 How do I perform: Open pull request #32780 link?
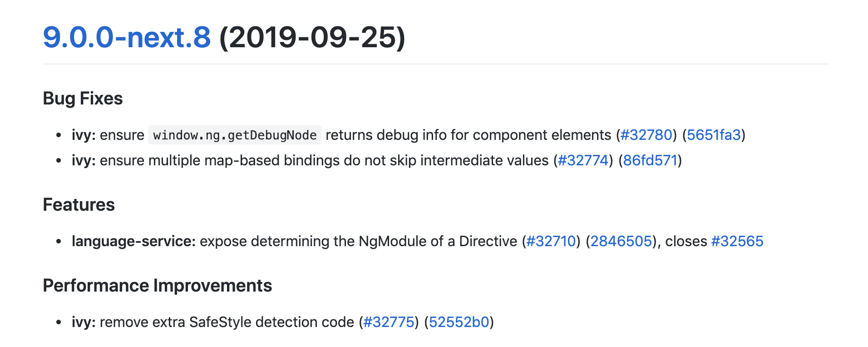tap(646, 135)
